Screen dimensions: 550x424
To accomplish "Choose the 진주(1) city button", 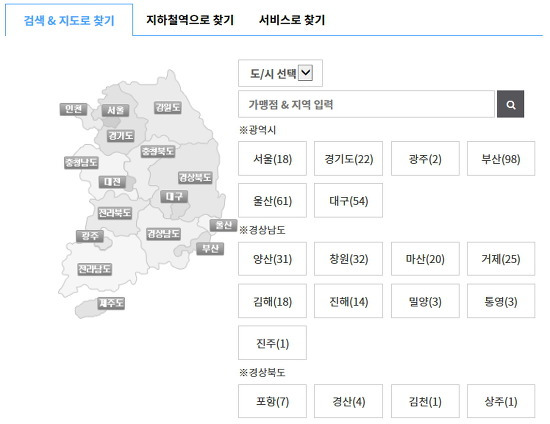I will pos(273,343).
